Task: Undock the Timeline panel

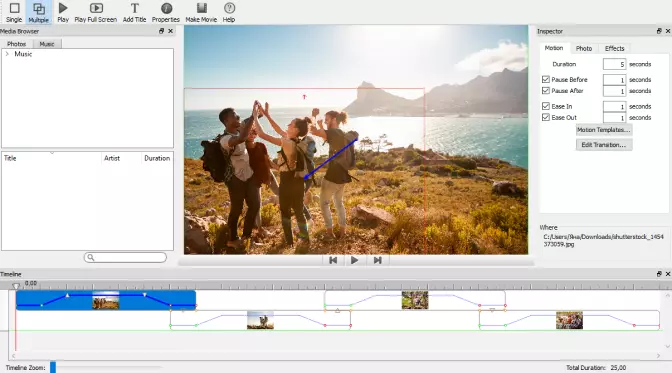Action: pos(659,274)
